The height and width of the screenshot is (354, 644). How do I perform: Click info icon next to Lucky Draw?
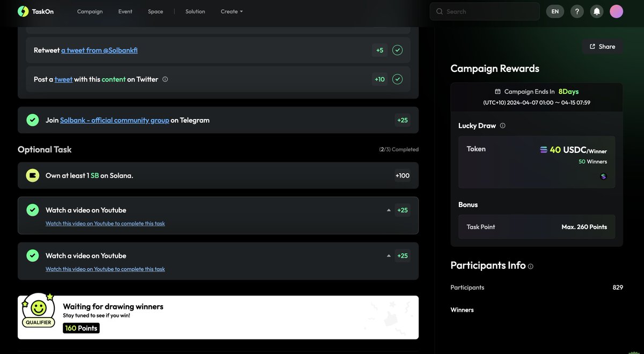pyautogui.click(x=502, y=126)
